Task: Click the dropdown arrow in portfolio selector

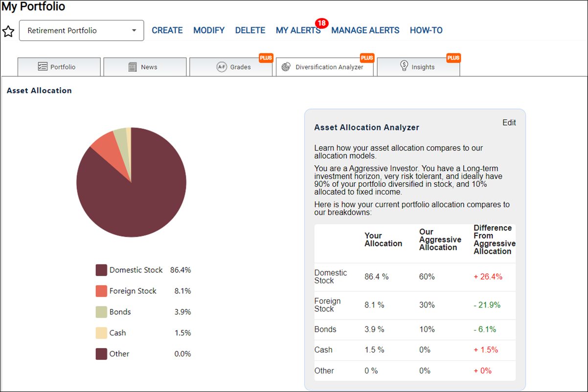Action: click(134, 30)
